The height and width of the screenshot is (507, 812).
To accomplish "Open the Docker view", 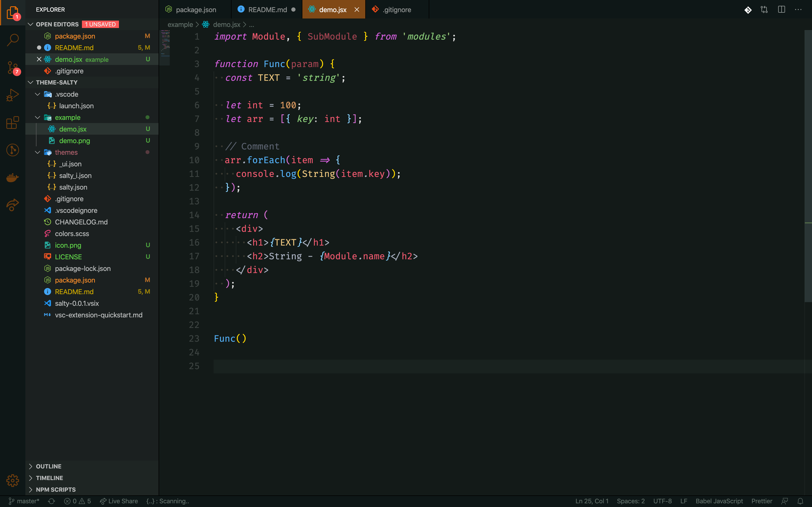I will click(x=12, y=177).
